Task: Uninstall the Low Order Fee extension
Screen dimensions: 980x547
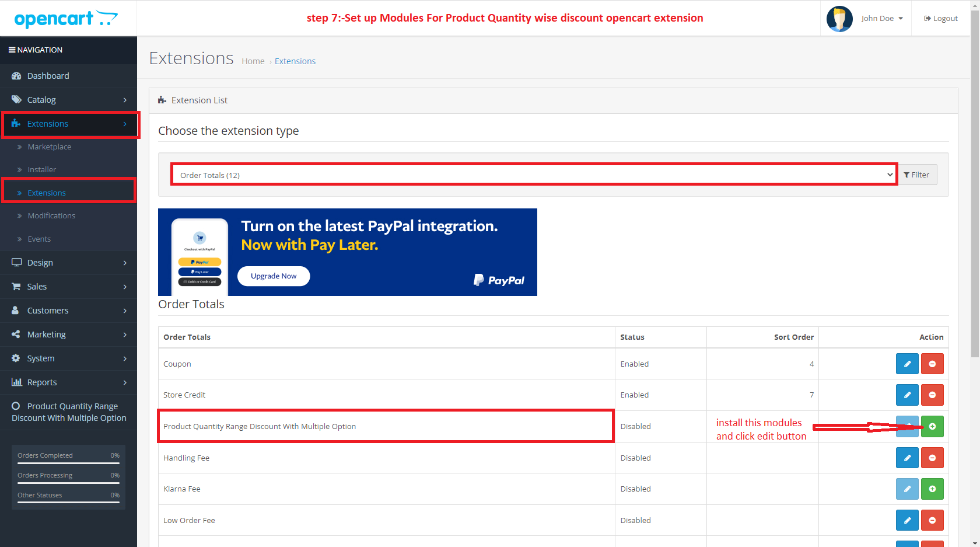Action: [x=932, y=520]
